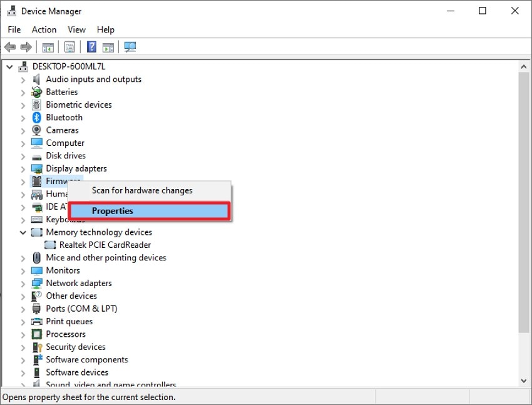Open the View menu

point(76,29)
